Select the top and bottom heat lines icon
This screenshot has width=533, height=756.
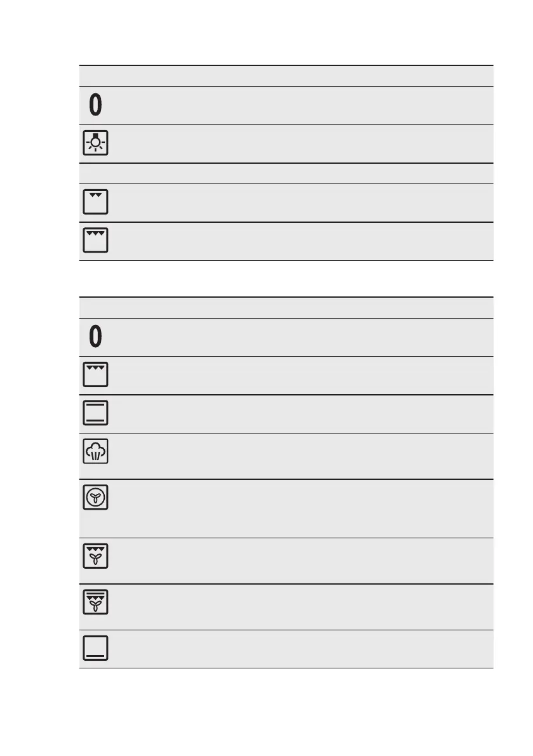pyautogui.click(x=95, y=413)
